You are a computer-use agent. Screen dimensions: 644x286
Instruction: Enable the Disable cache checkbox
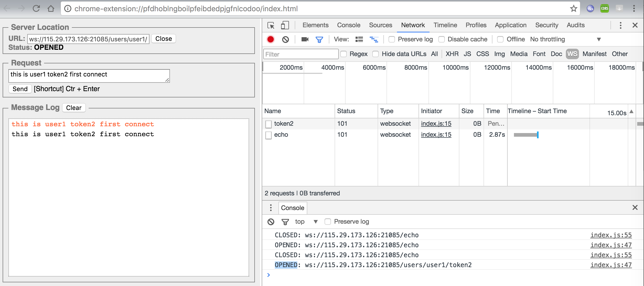tap(442, 39)
